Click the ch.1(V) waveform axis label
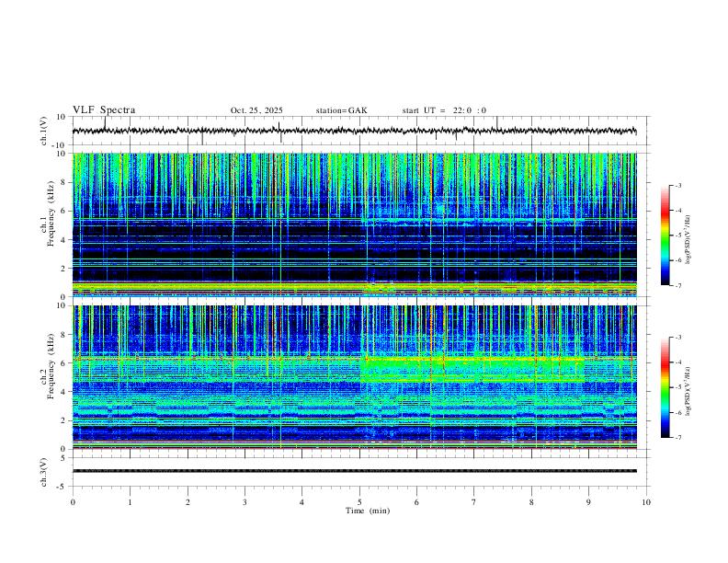728x563 pixels. coord(44,131)
